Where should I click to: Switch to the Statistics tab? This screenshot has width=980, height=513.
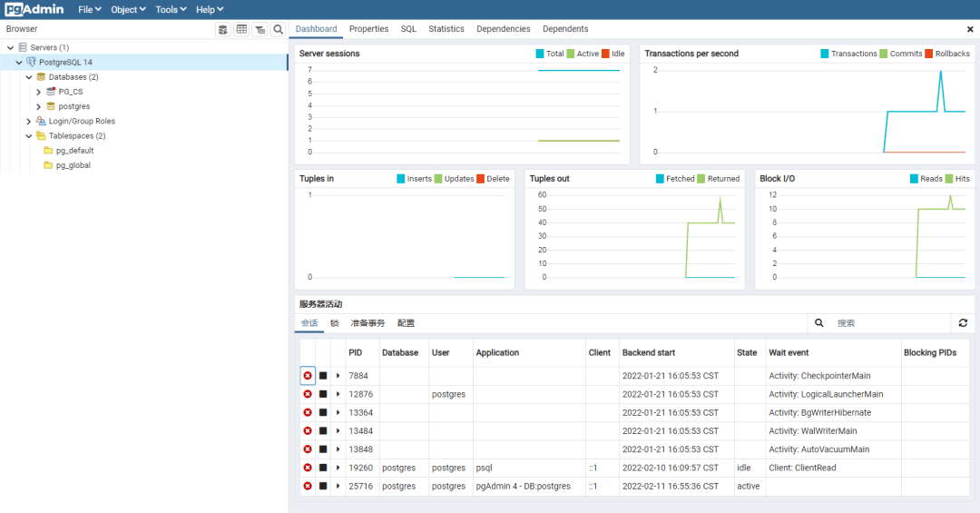[446, 29]
